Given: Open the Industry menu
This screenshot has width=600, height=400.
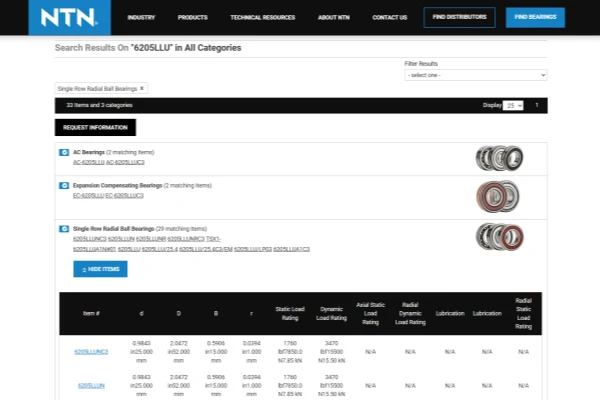Looking at the screenshot, I should [x=141, y=17].
